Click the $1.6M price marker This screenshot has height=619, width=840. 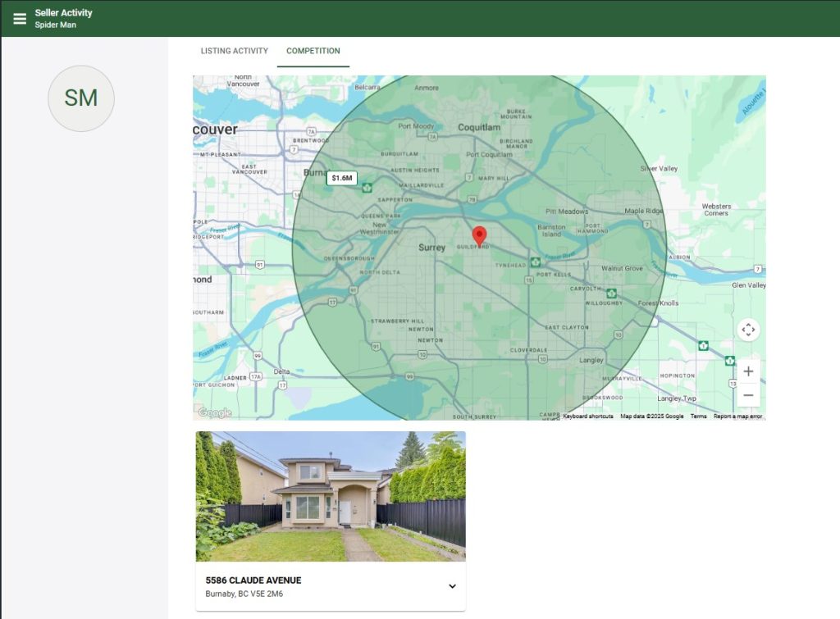(342, 178)
